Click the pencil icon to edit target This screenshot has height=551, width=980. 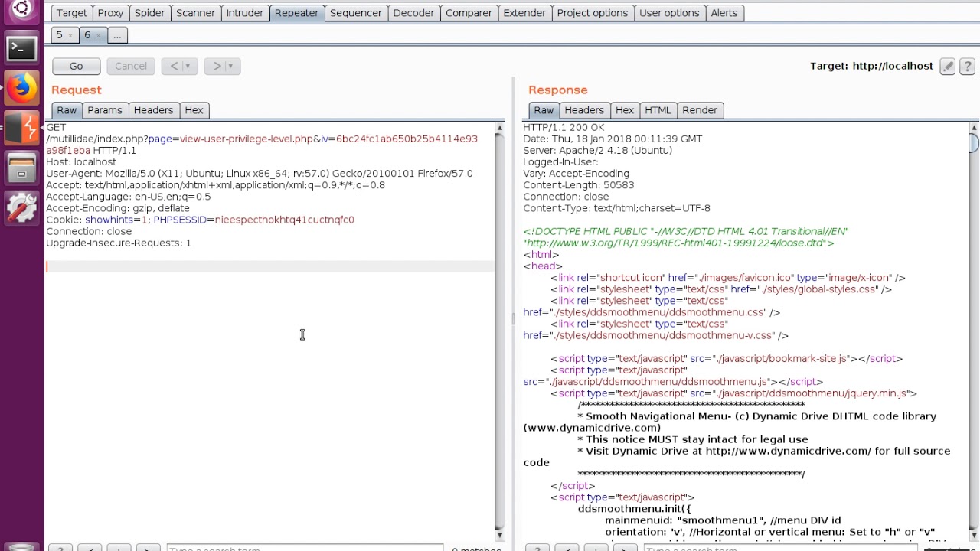(x=948, y=66)
